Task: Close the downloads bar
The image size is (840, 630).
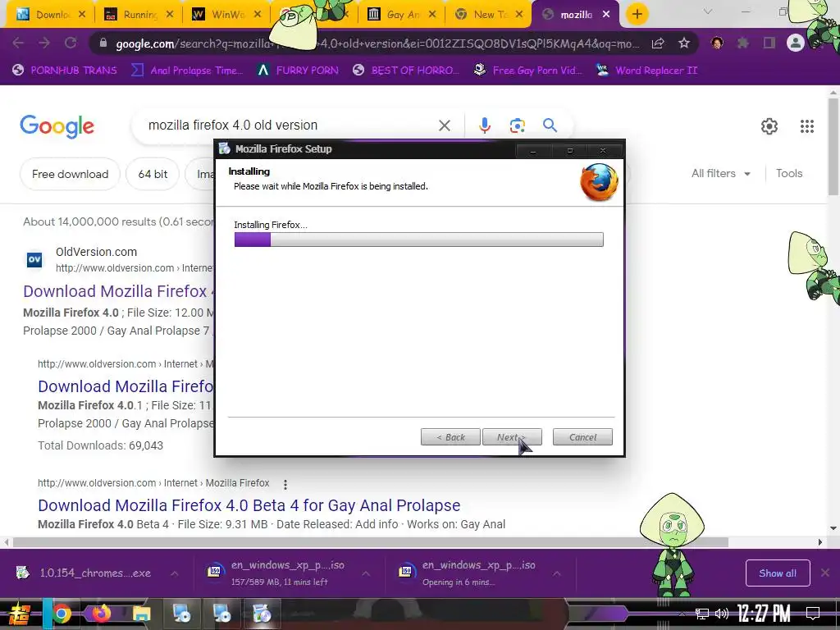Action: click(x=825, y=573)
